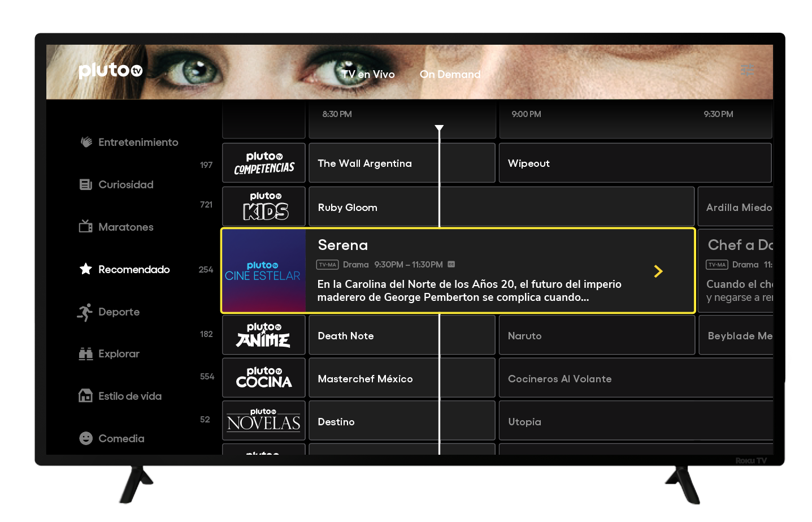Click the Pluto TV logo
The image size is (812, 522).
point(110,70)
